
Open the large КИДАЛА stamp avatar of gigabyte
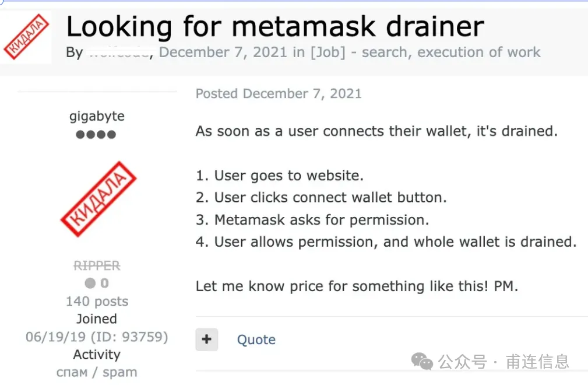point(97,200)
